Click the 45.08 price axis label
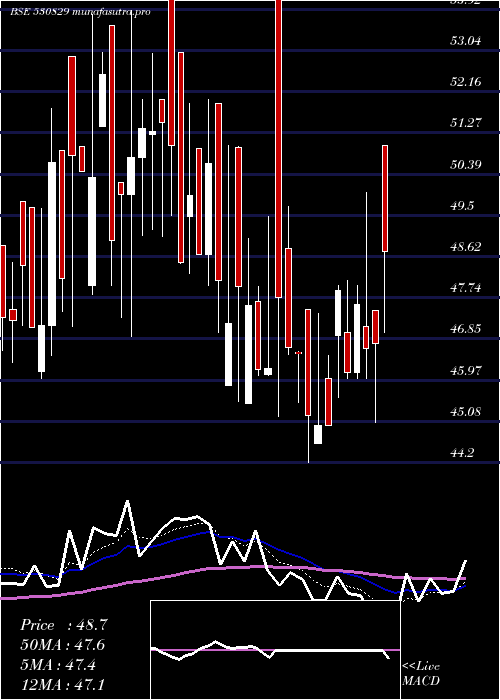500x700 pixels. [x=466, y=412]
